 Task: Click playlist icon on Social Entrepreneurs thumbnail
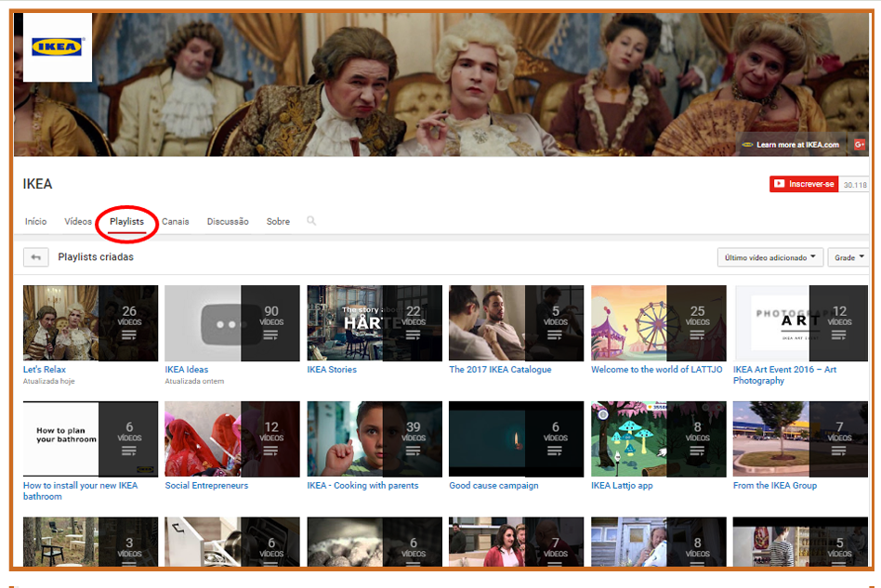tap(271, 451)
